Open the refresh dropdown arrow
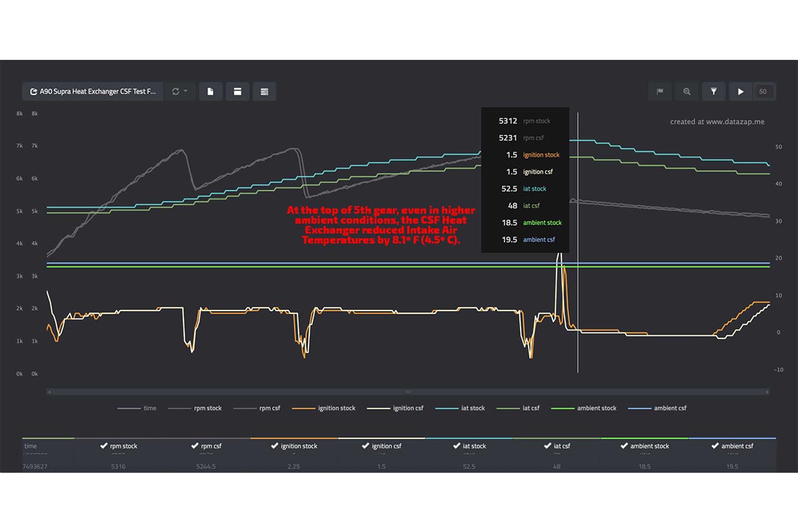 pyautogui.click(x=186, y=92)
